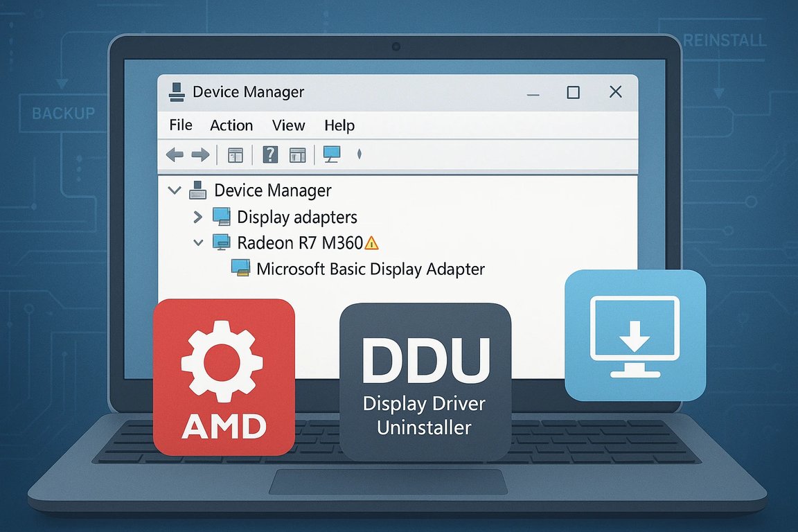Viewport: 798px width, 532px height.
Task: Select Microsoft Basic Display Adapter
Action: point(371,269)
